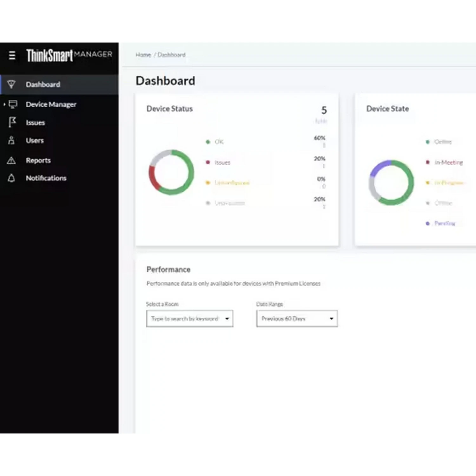Open the Select a Room dropdown
Image resolution: width=476 pixels, height=476 pixels.
click(189, 319)
